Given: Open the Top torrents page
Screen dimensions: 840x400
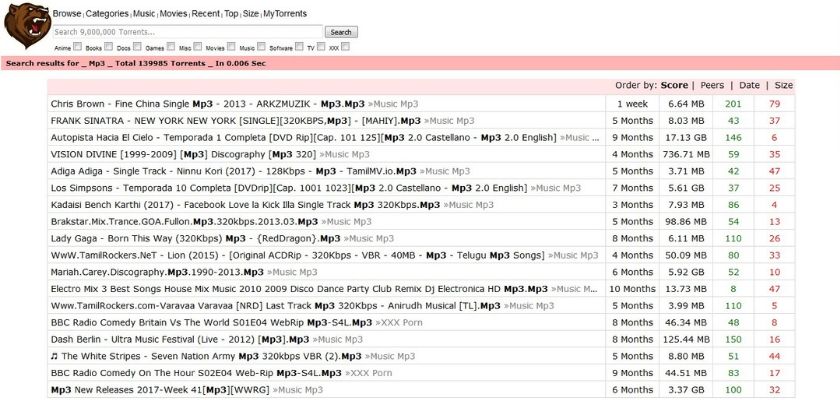Looking at the screenshot, I should coord(231,14).
